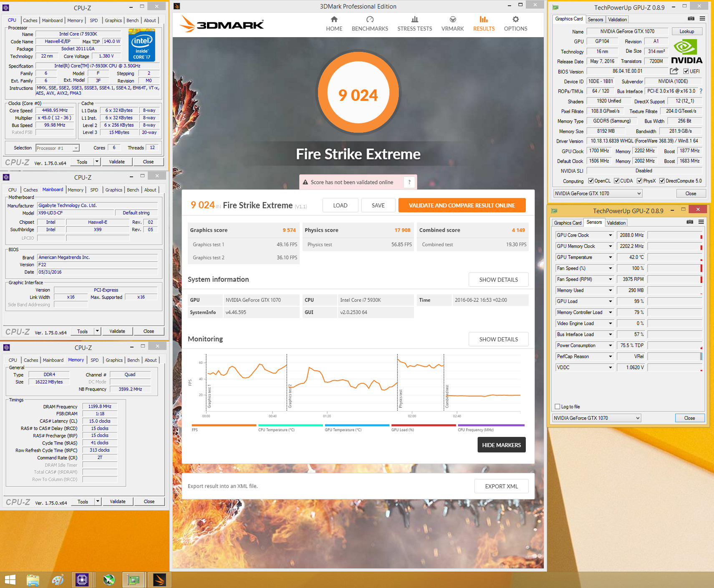Toggle the PhysX checkbox
This screenshot has height=588, width=714.
coord(640,181)
